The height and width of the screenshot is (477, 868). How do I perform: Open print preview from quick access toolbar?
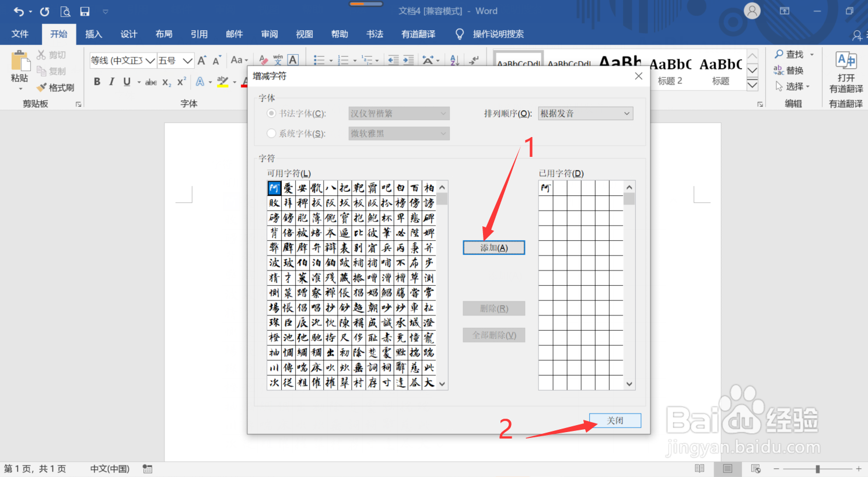pos(65,11)
